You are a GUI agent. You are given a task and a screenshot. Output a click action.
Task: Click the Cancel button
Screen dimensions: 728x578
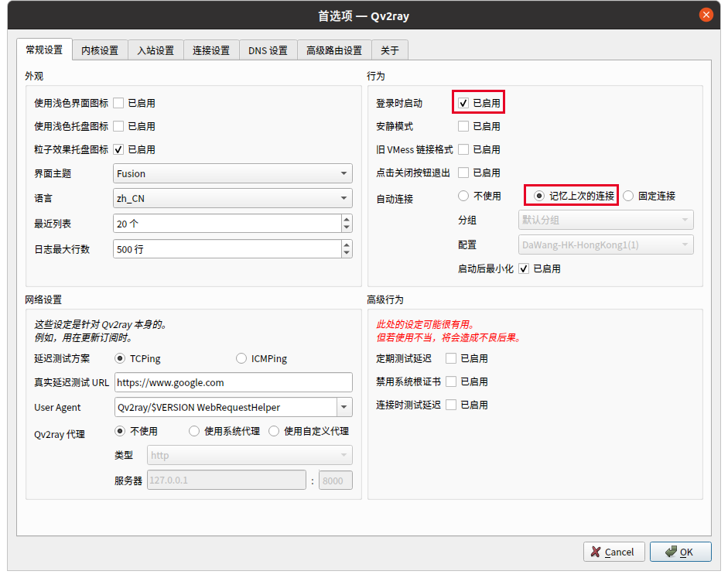pyautogui.click(x=614, y=552)
